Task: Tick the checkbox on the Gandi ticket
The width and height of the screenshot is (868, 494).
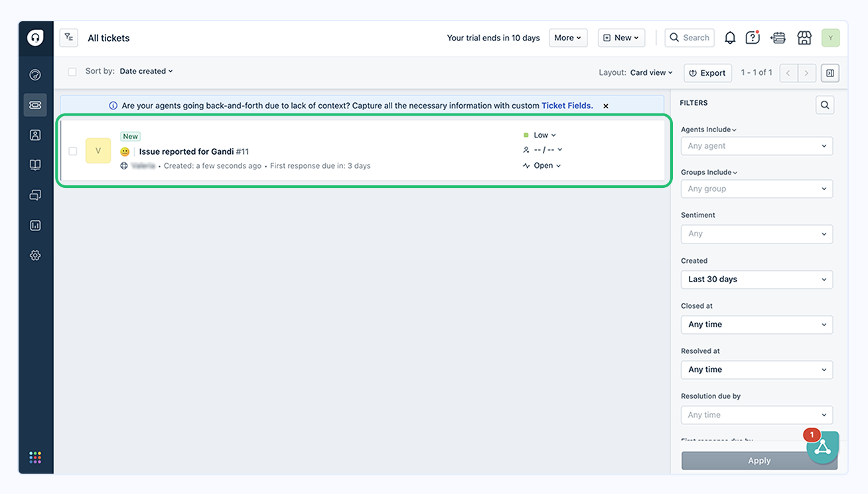Action: (x=73, y=151)
